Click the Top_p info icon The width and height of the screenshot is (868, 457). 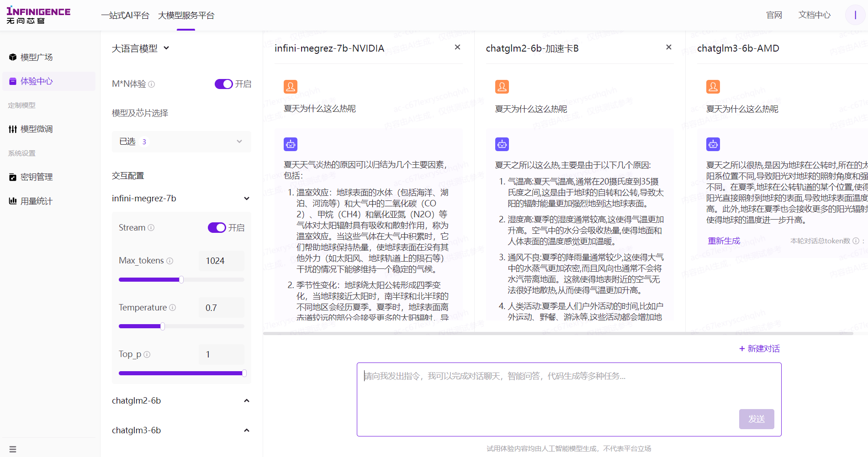(x=147, y=354)
